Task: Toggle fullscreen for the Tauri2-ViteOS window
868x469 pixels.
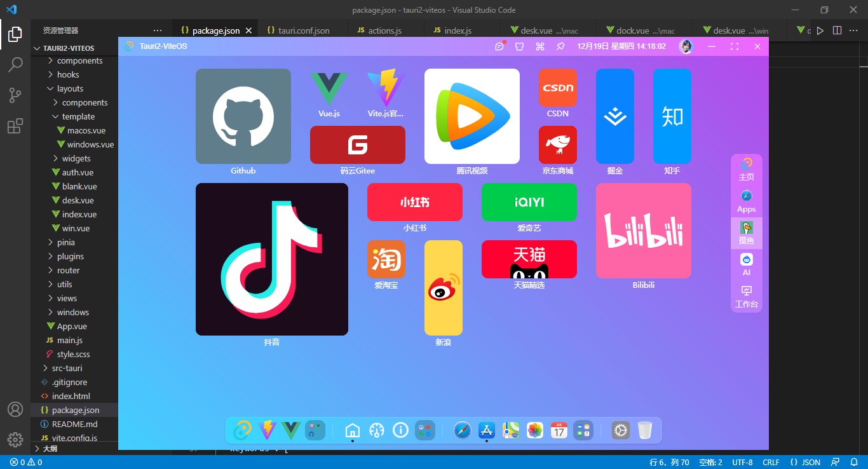Action: click(735, 46)
